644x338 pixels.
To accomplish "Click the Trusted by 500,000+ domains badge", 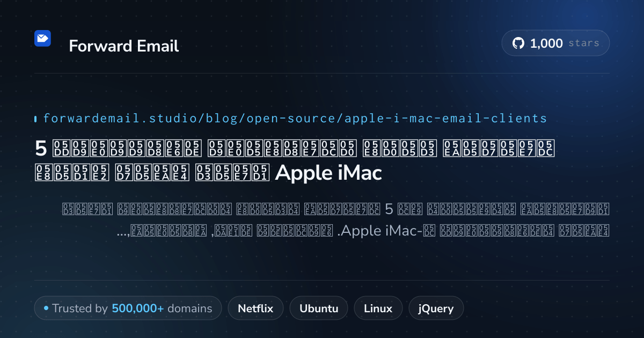I will (128, 308).
